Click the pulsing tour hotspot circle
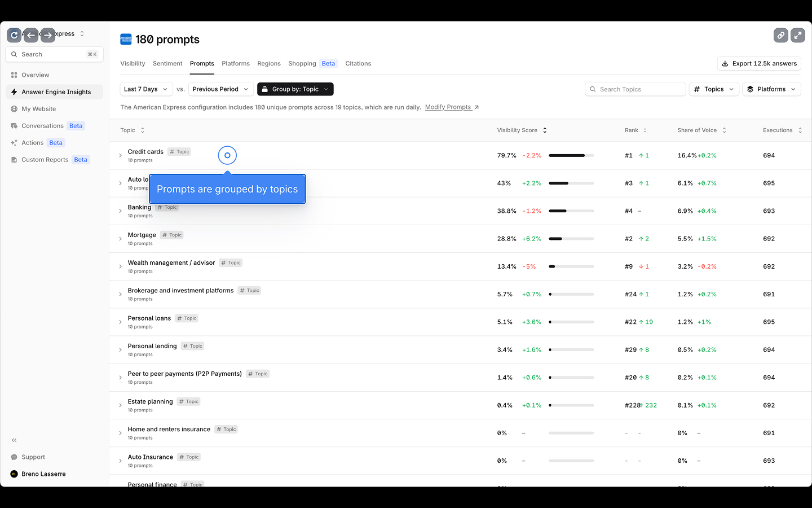Screen dimensions: 812x508 227,155
